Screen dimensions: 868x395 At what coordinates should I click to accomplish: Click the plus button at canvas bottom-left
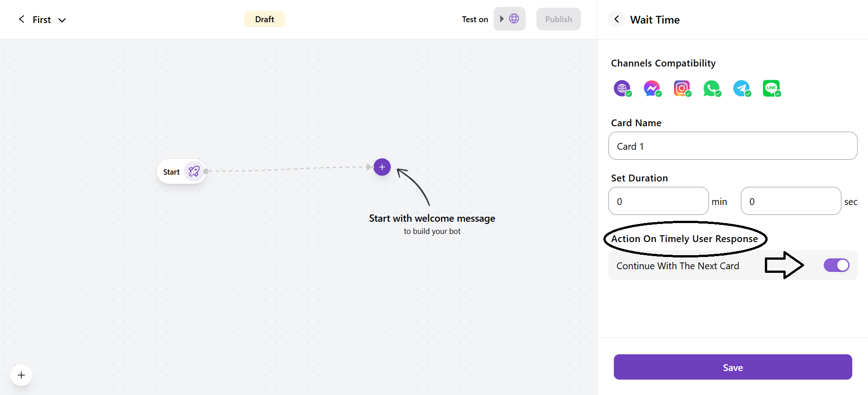[x=21, y=375]
